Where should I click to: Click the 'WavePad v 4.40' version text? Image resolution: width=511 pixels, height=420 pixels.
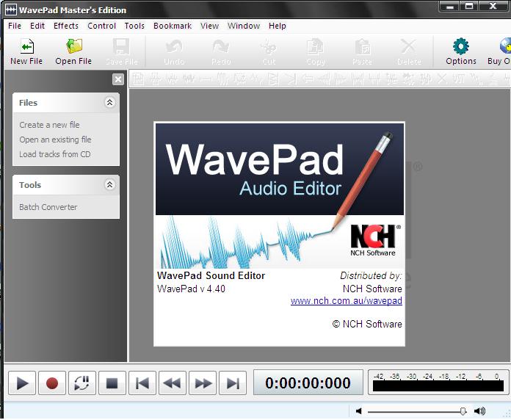191,289
